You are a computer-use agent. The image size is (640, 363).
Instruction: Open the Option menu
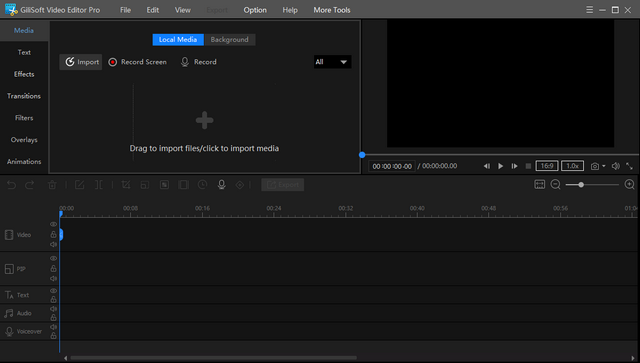tap(255, 10)
